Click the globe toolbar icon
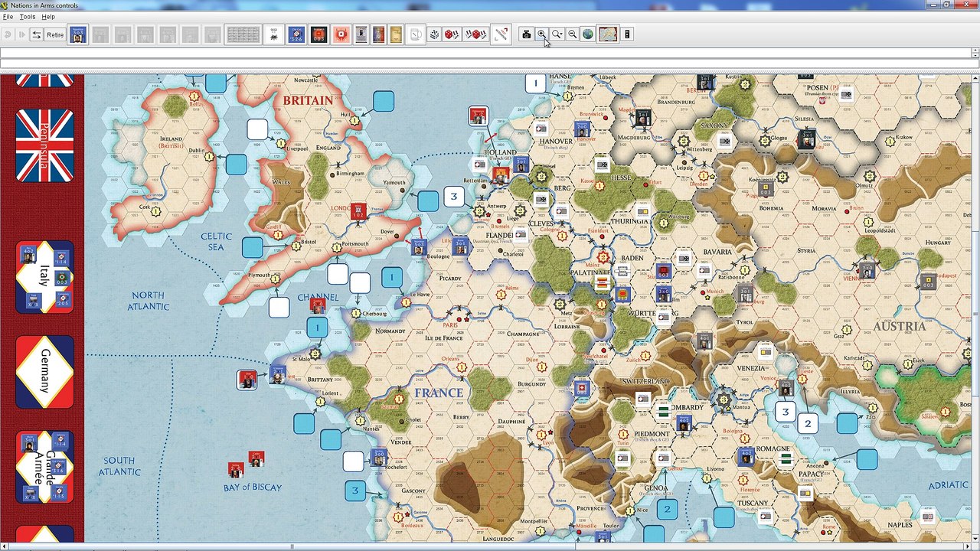This screenshot has height=551, width=980. tap(587, 34)
